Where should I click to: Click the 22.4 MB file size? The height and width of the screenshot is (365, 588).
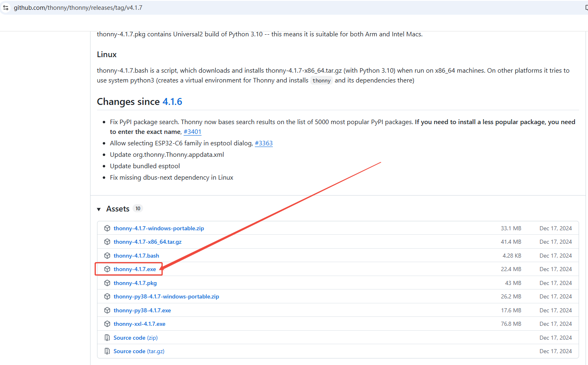tap(511, 269)
